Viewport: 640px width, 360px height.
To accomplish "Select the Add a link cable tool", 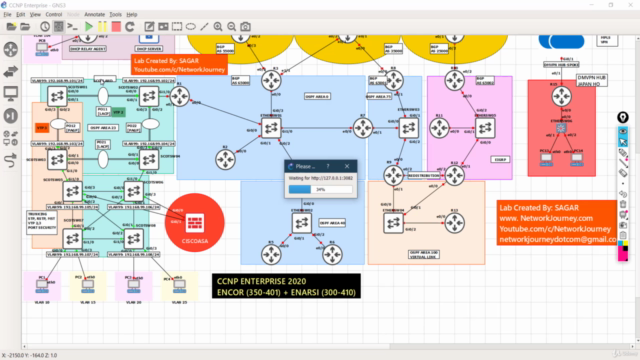I will (11, 160).
